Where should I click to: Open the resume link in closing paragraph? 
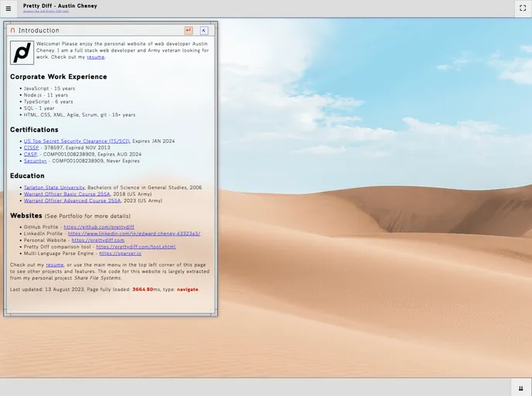pos(55,265)
